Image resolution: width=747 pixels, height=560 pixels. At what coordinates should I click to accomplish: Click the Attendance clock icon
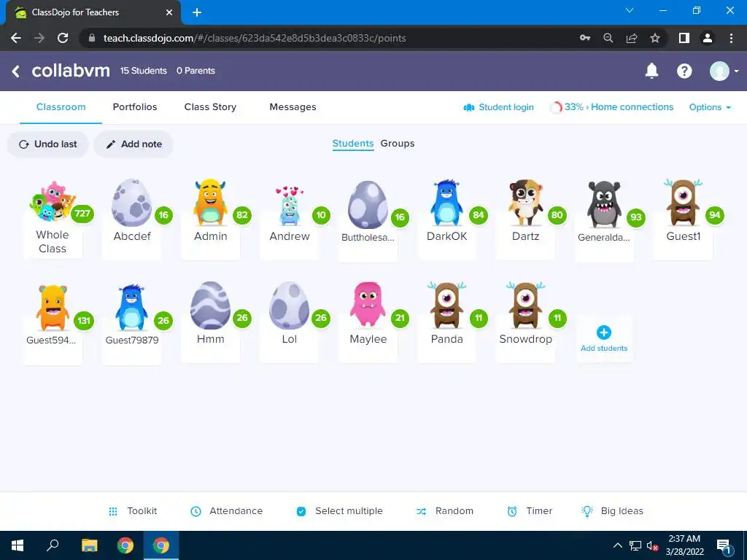[196, 511]
